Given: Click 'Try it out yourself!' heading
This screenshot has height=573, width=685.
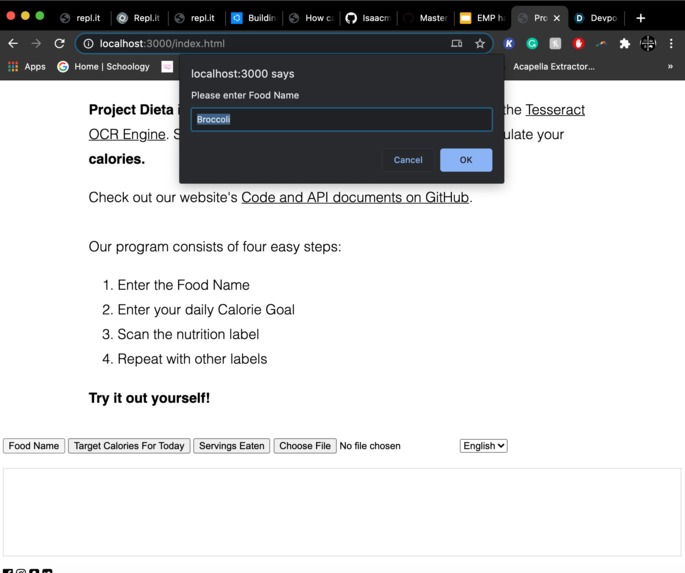Looking at the screenshot, I should click(149, 398).
